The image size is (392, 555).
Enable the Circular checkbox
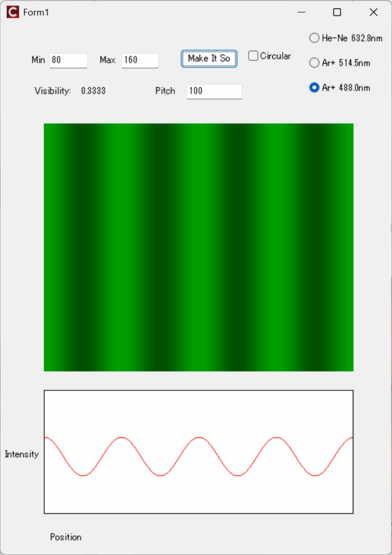pyautogui.click(x=253, y=56)
